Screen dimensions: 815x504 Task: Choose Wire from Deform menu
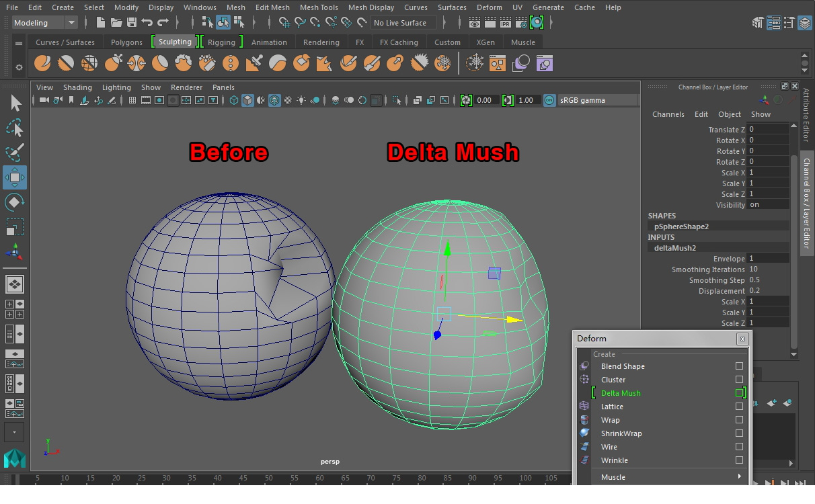pos(609,447)
